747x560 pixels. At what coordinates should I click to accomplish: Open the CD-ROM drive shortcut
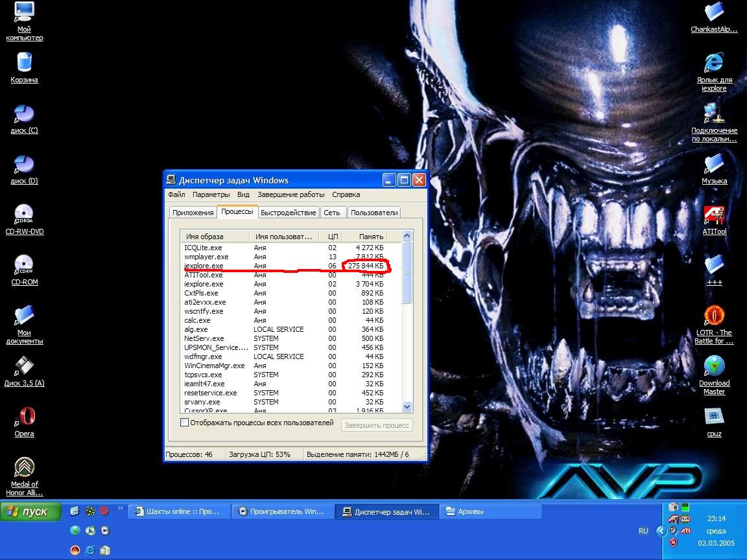click(x=24, y=270)
